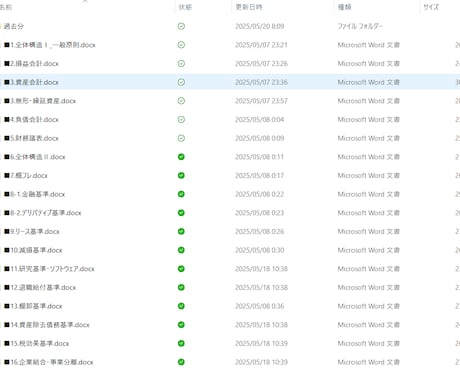Sort by the 名前 column header
The image size is (460, 380).
[x=6, y=7]
